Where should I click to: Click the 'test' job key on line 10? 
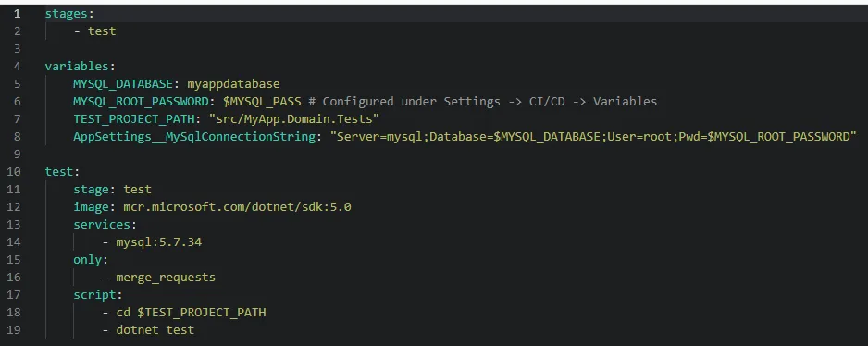[59, 172]
